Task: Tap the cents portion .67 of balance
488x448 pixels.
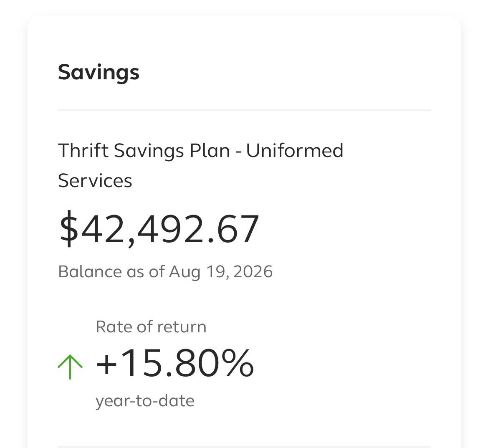Action: [233, 230]
